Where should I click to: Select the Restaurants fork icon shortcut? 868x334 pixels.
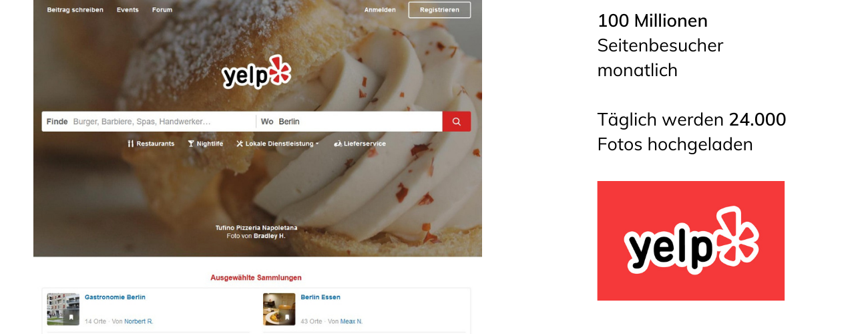151,144
